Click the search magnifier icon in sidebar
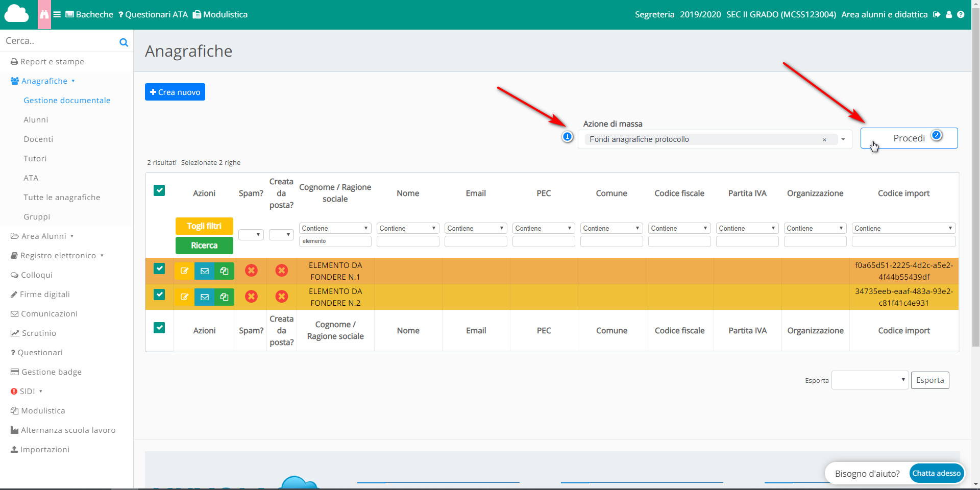980x490 pixels. click(x=124, y=42)
